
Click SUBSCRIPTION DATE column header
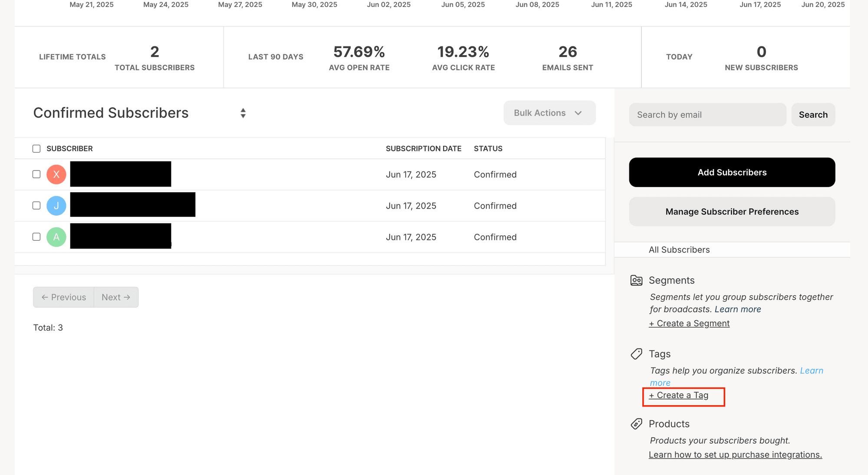pyautogui.click(x=424, y=149)
